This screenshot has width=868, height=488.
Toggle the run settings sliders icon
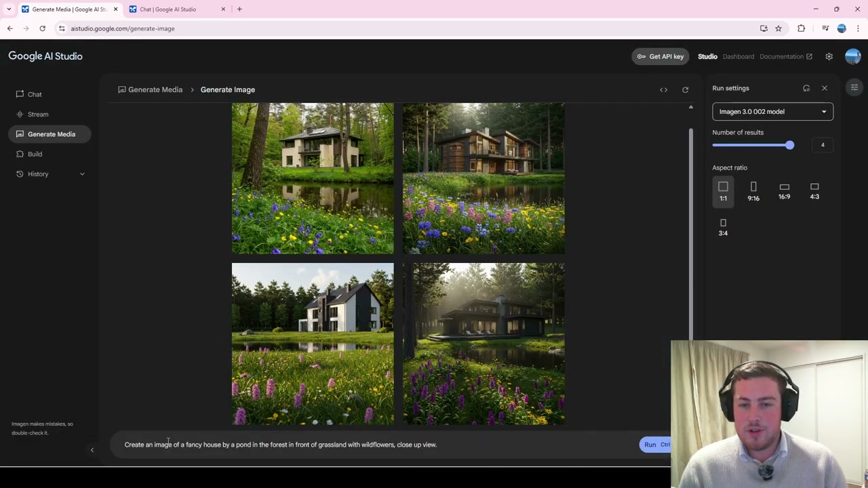854,87
